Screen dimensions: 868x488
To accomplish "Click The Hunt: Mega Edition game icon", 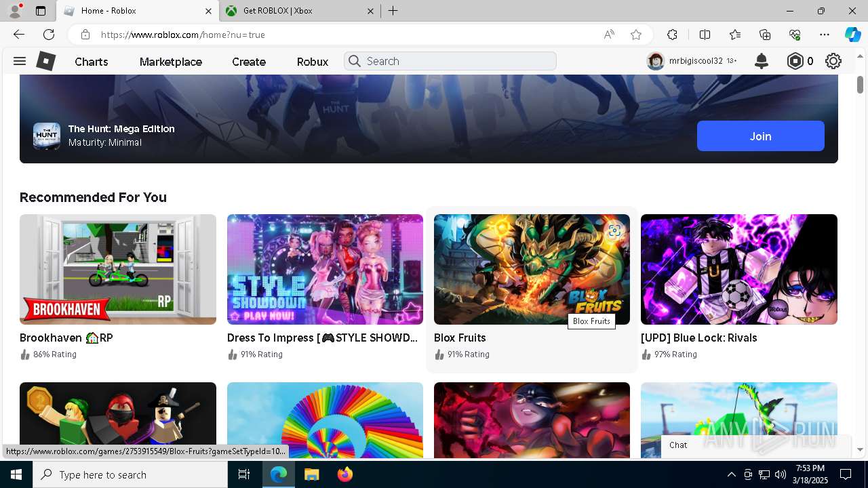I will [47, 136].
